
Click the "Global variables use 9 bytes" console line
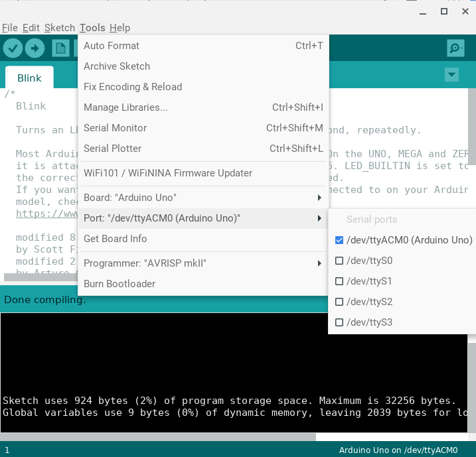(x=235, y=413)
